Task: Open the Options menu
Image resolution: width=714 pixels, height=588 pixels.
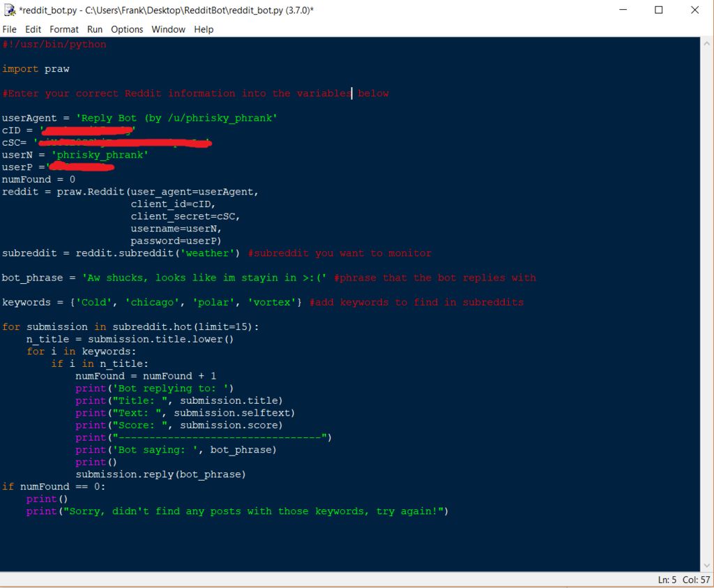Action: (x=127, y=29)
